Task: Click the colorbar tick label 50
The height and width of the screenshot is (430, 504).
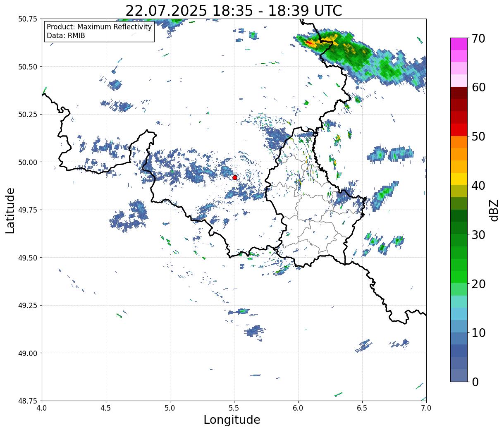Action: tap(478, 136)
